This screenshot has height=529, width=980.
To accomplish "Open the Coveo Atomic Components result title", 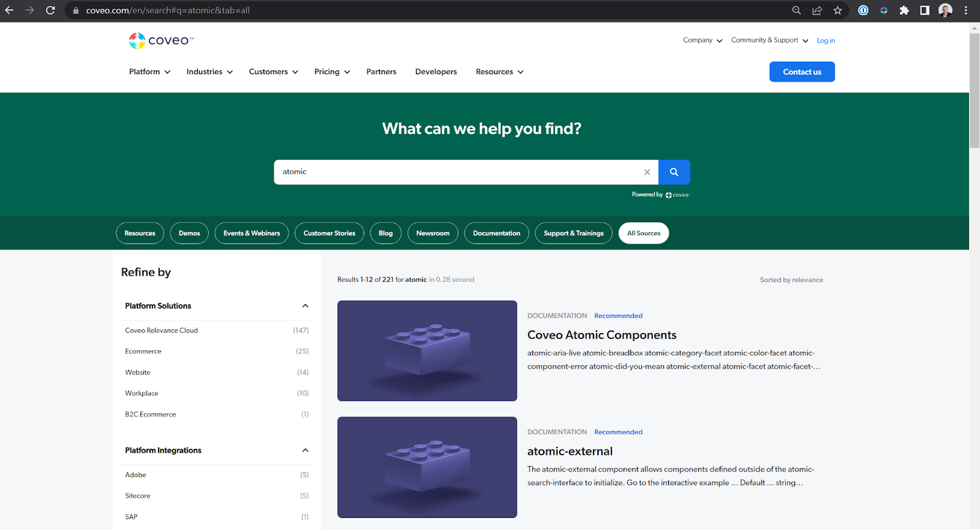I will tap(601, 335).
